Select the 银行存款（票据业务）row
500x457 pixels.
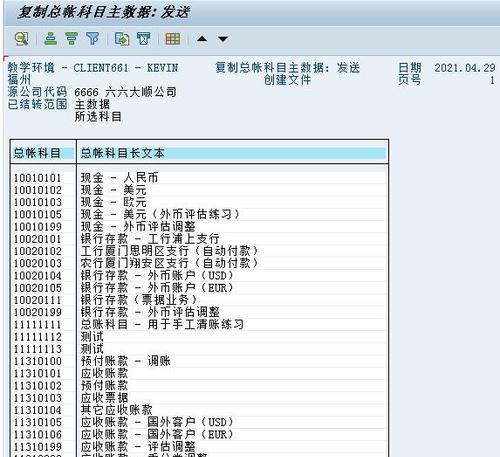pyautogui.click(x=199, y=300)
